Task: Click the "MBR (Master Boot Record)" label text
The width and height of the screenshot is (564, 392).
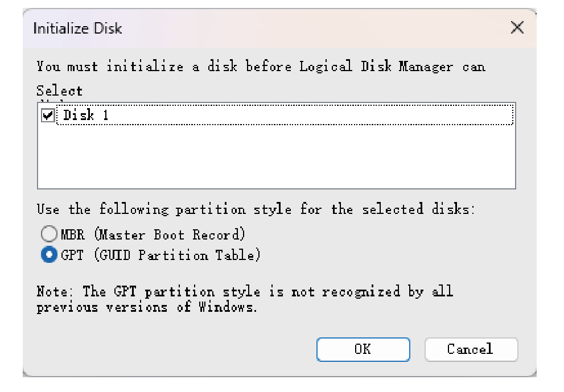Action: coord(153,234)
